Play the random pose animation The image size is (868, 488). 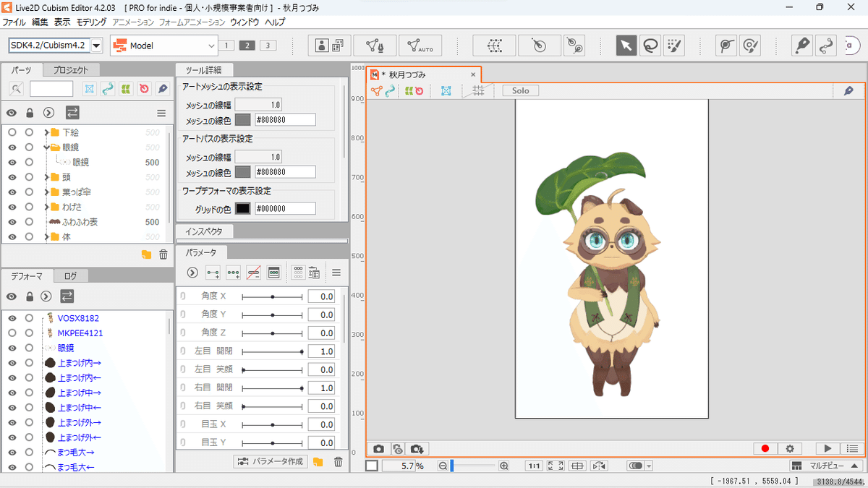point(828,449)
